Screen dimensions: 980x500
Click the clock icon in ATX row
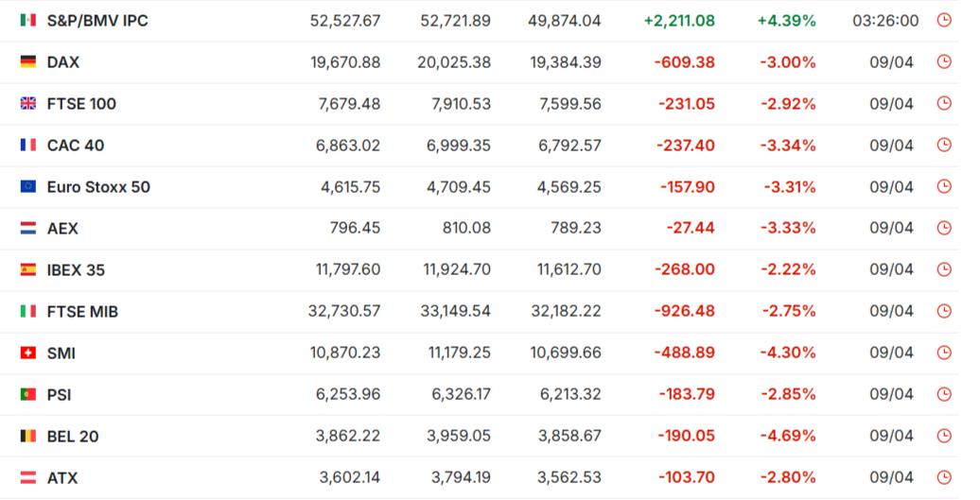tap(944, 477)
